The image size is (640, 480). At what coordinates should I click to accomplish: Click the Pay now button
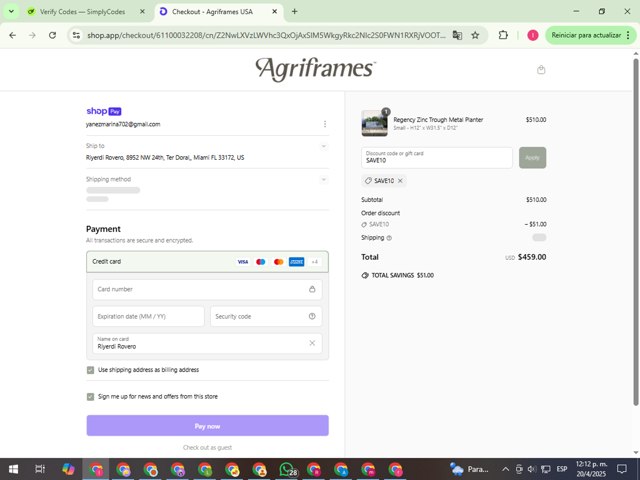[207, 426]
